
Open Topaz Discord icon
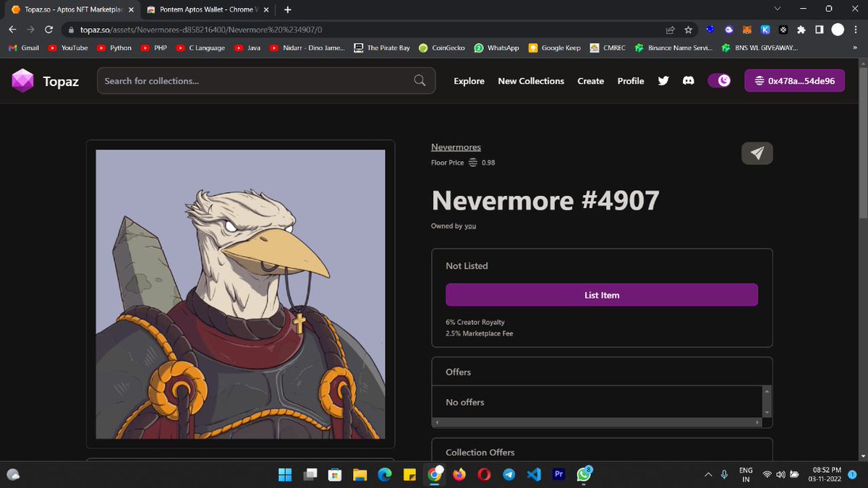[x=688, y=81]
